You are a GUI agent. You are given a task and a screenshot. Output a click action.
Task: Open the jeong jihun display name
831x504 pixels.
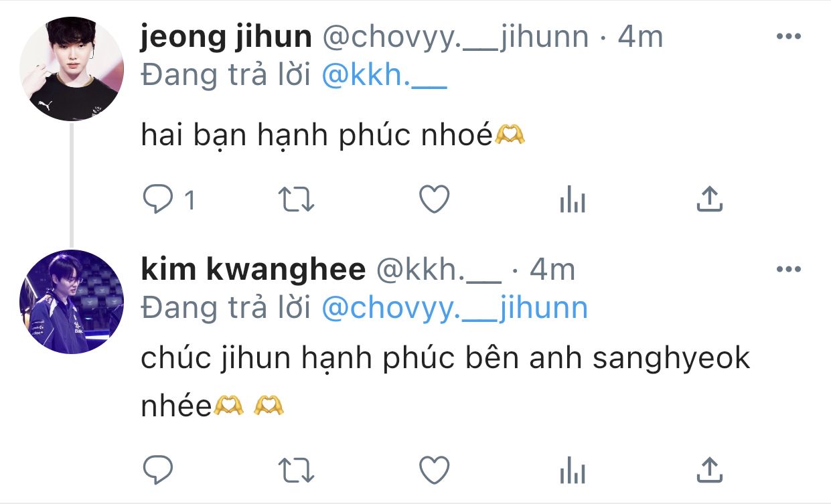click(226, 37)
